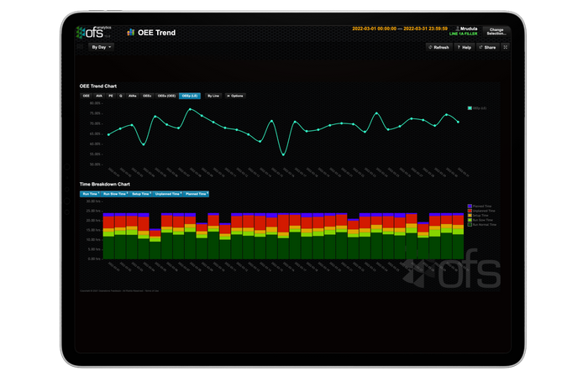
Task: Click the Refresh button
Action: click(x=438, y=48)
